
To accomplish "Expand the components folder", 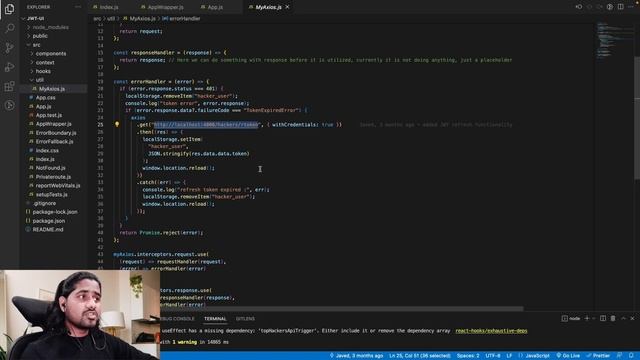I will pyautogui.click(x=51, y=53).
